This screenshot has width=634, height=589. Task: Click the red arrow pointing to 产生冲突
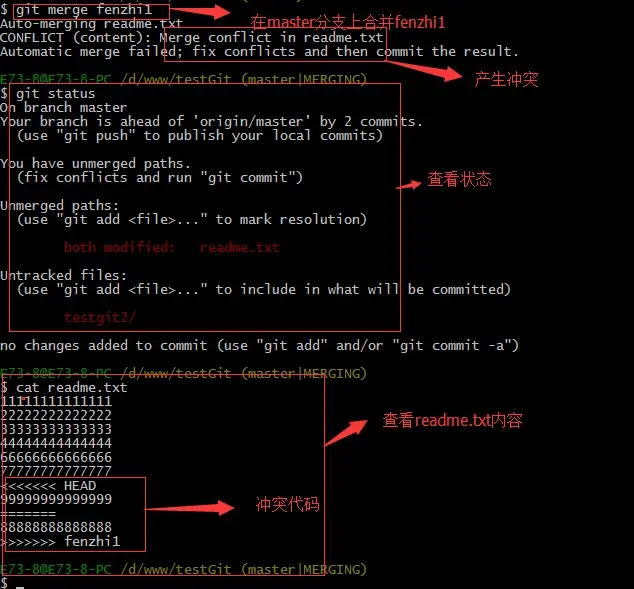(x=424, y=70)
